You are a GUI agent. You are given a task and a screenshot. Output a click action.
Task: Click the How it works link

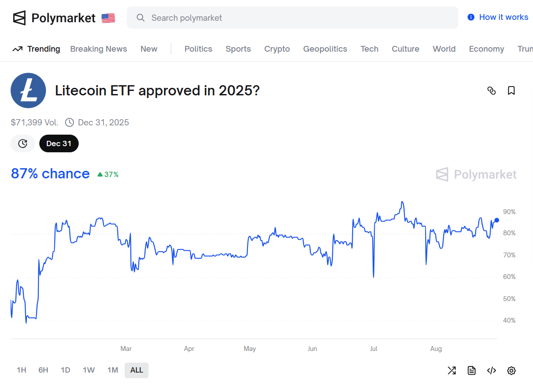(x=498, y=17)
